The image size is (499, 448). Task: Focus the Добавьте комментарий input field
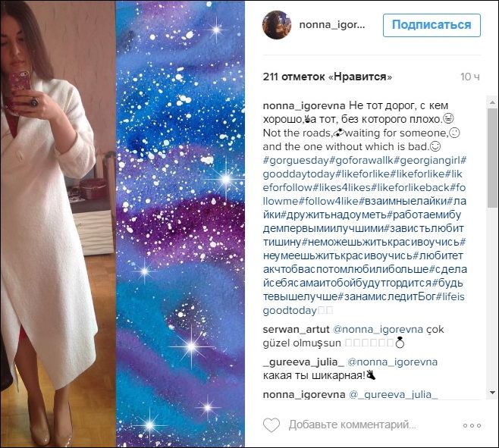[352, 425]
